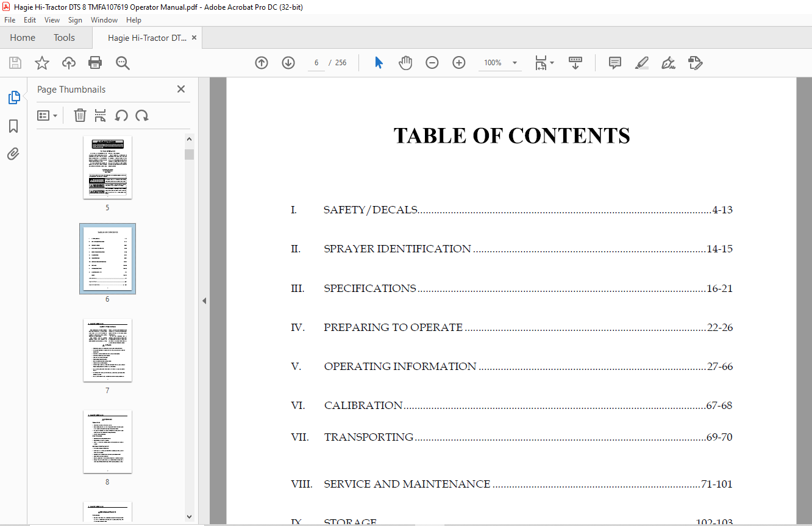Image resolution: width=812 pixels, height=526 pixels.
Task: Select the arrow selection tool
Action: click(x=379, y=63)
